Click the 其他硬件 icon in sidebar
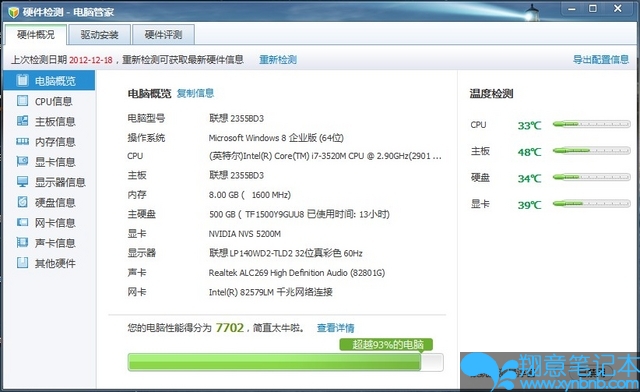 click(x=22, y=263)
